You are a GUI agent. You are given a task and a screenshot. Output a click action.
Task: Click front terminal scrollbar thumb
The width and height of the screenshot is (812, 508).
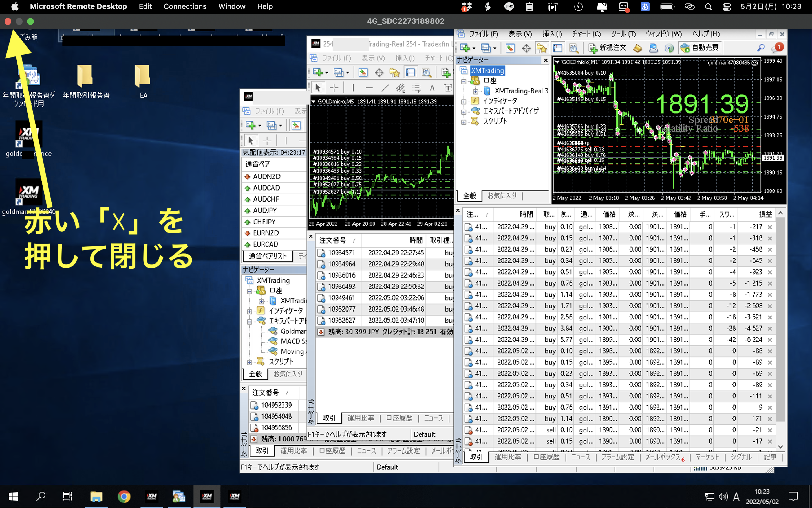click(x=780, y=319)
